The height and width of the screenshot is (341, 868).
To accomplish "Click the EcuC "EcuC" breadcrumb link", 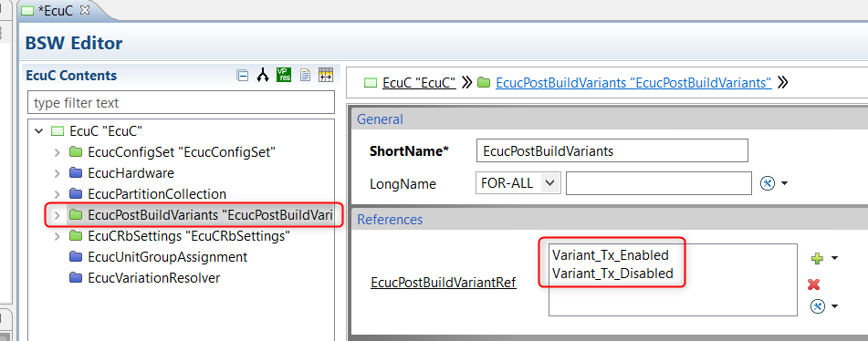I will pyautogui.click(x=419, y=83).
